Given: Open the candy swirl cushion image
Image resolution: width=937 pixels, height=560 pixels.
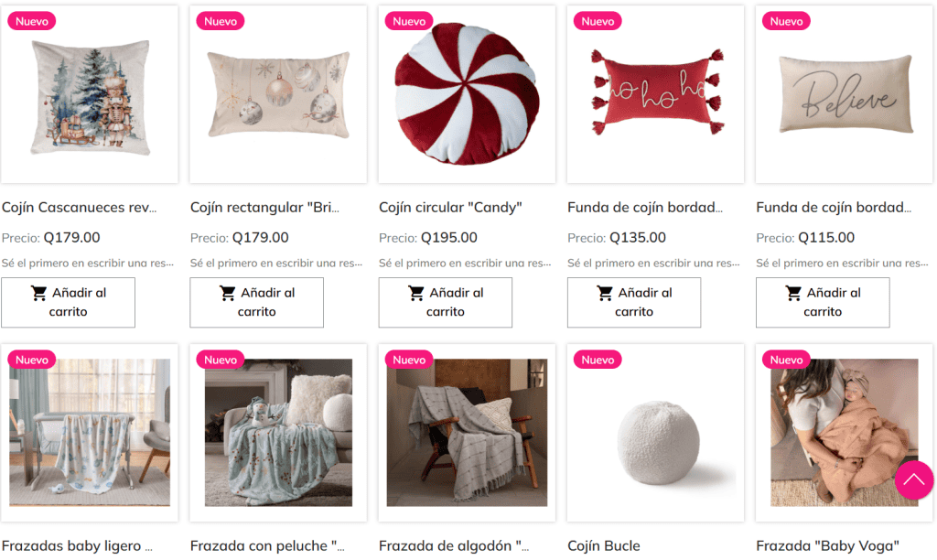Looking at the screenshot, I should [x=467, y=94].
